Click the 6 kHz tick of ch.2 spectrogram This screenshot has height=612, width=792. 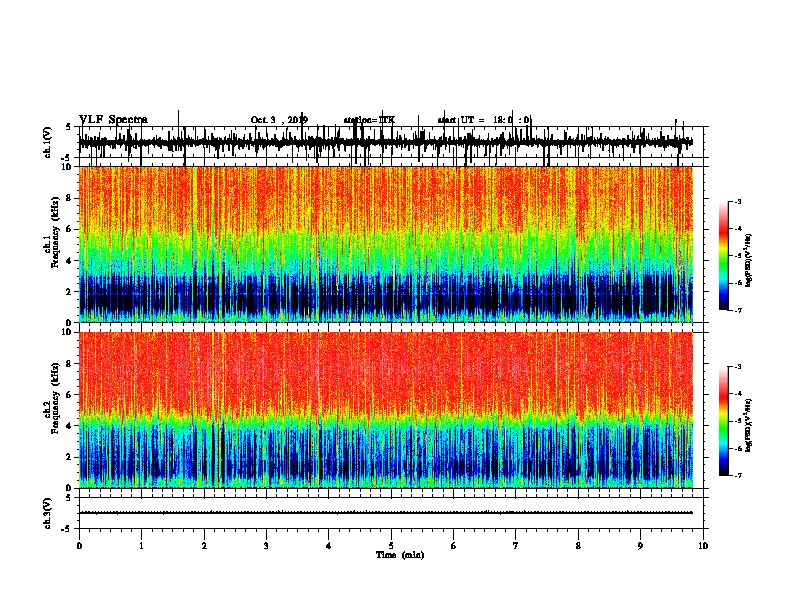pos(70,395)
